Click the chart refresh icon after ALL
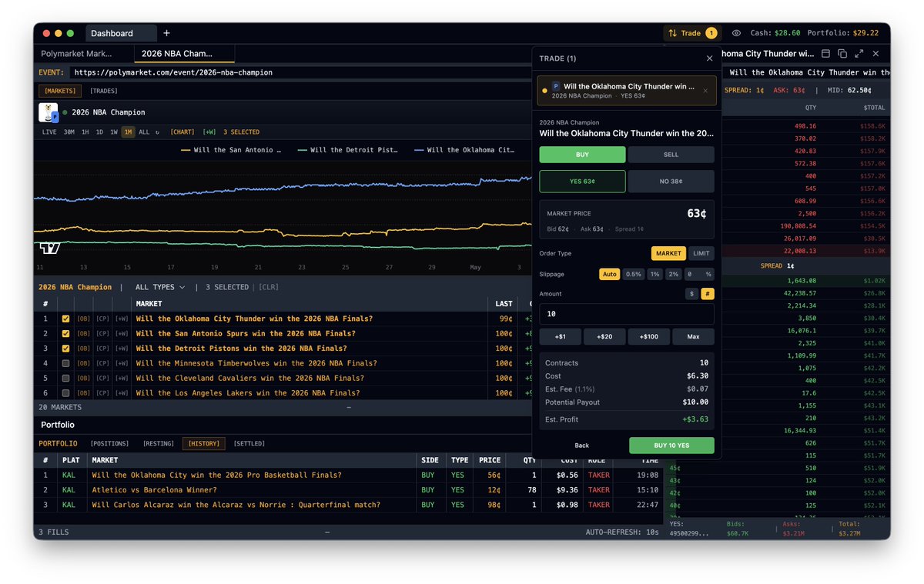 157,132
